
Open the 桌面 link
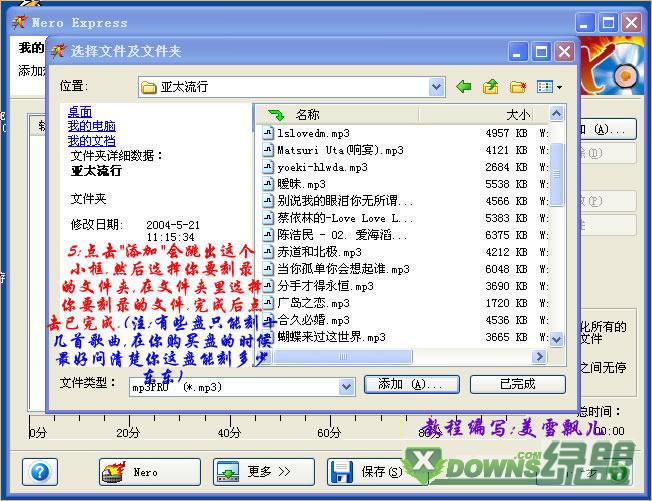[79, 111]
